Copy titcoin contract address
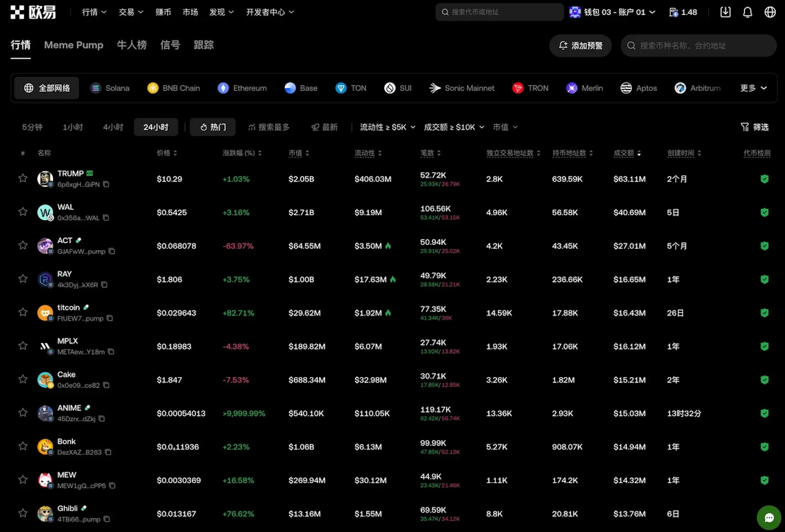This screenshot has width=785, height=532. pos(110,318)
